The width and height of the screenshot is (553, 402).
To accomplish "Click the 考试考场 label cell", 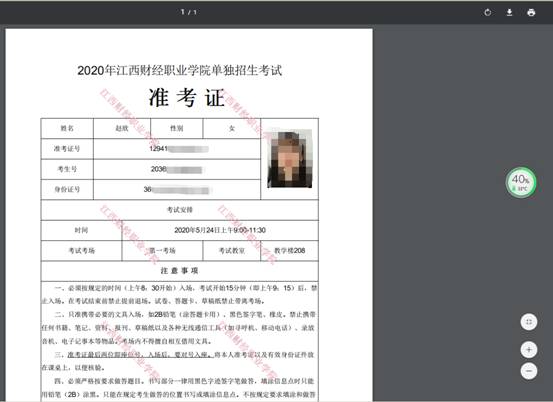I will click(81, 251).
